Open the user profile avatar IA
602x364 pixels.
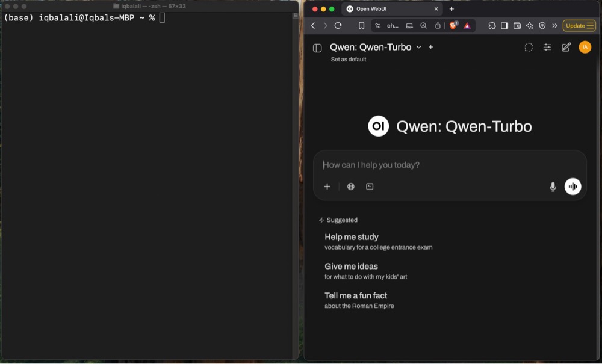tap(585, 47)
